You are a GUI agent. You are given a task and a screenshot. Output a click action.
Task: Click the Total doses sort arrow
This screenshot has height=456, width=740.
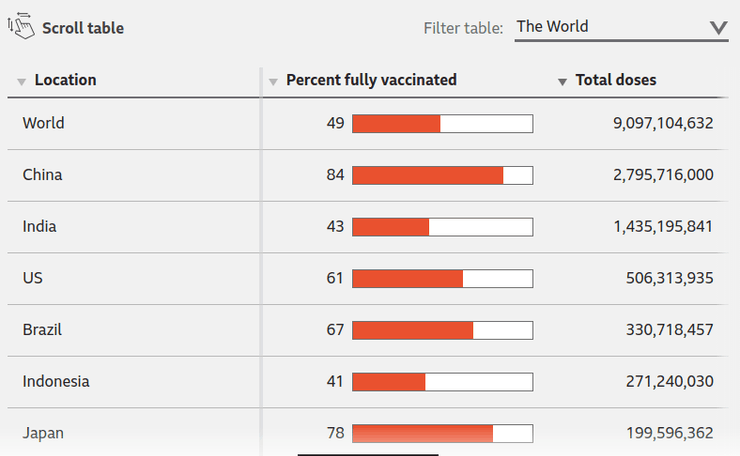click(x=562, y=81)
